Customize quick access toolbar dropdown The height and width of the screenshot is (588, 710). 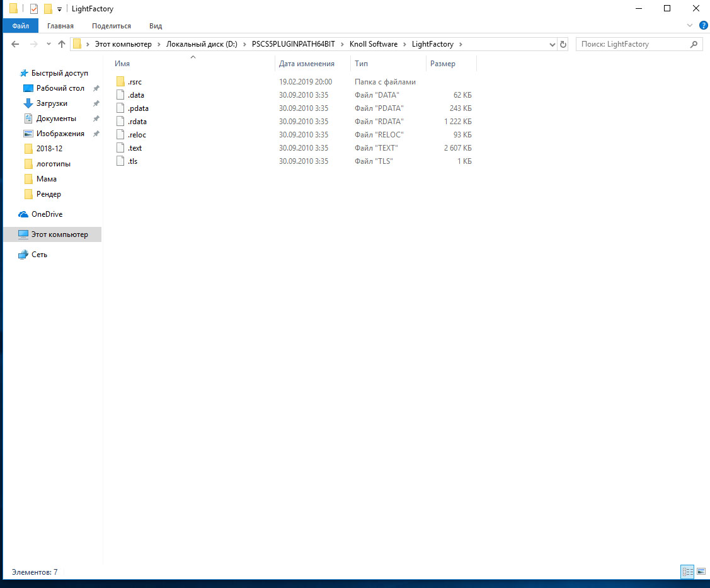click(59, 9)
